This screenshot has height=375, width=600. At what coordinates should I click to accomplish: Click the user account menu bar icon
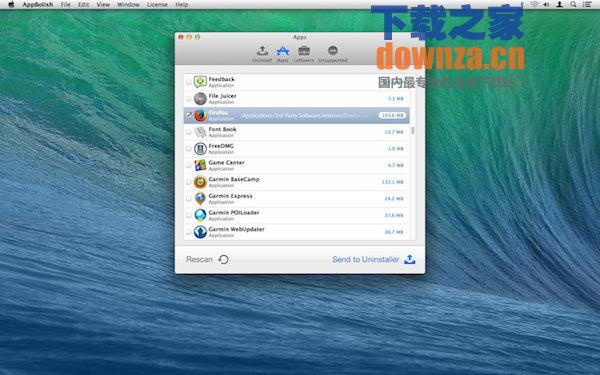[x=559, y=5]
